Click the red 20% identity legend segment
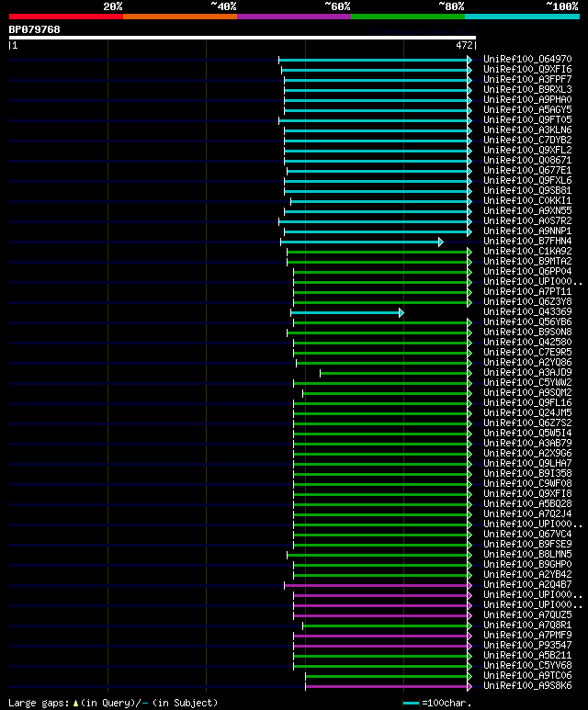This screenshot has height=710, width=588. coord(65,17)
